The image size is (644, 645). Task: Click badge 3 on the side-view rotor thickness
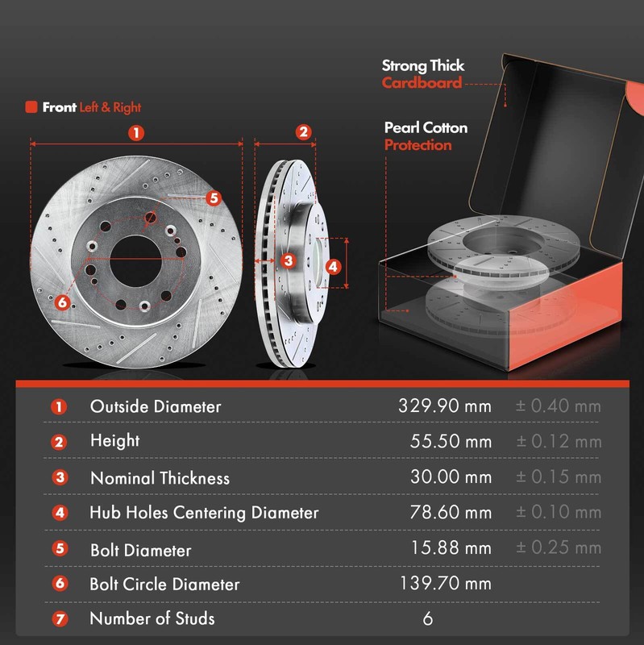coord(289,260)
